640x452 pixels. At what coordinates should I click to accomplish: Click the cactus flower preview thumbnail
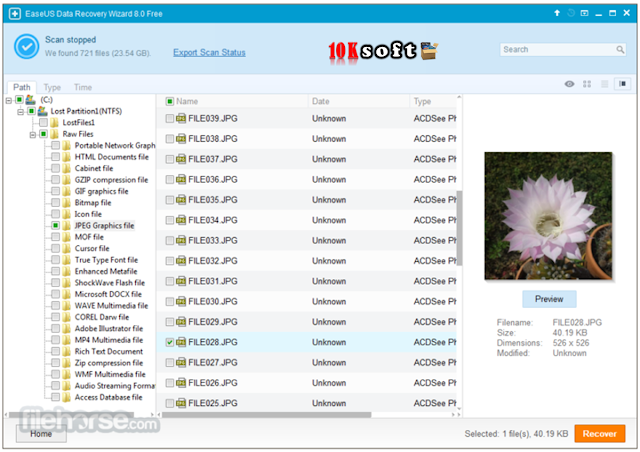point(548,216)
